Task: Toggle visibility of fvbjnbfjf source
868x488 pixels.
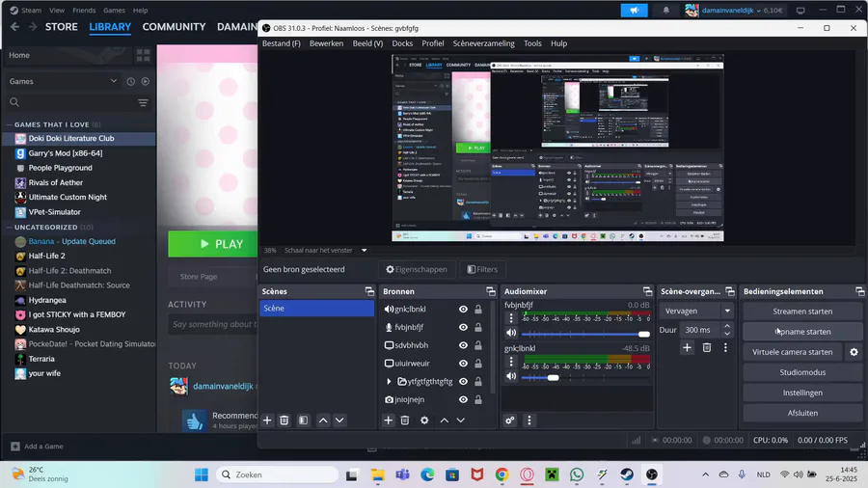Action: click(463, 327)
